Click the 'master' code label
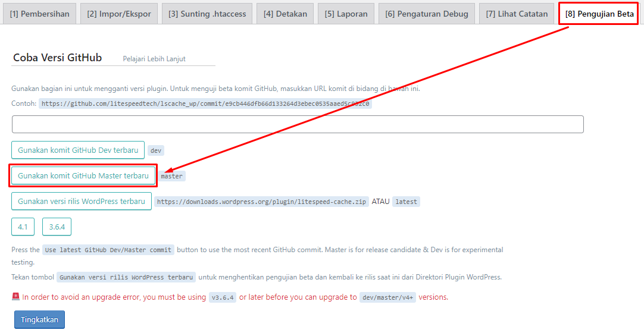644x336 pixels. [171, 177]
